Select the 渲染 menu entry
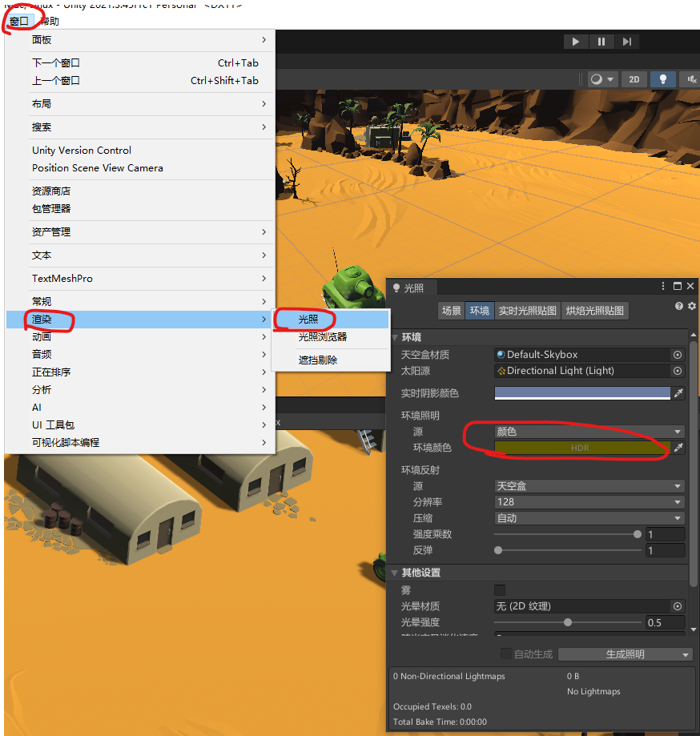The height and width of the screenshot is (736, 700). [x=140, y=320]
